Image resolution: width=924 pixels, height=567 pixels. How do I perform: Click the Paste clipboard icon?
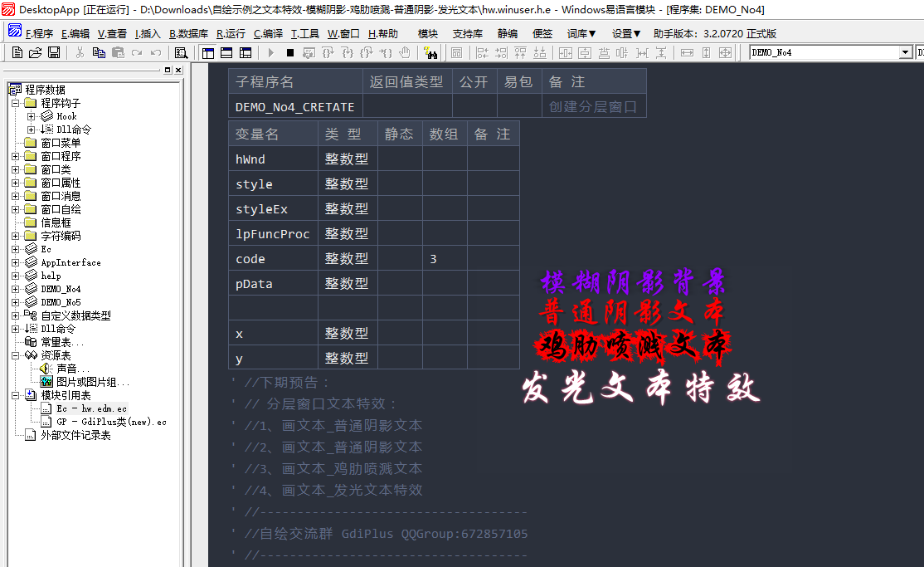click(x=118, y=52)
